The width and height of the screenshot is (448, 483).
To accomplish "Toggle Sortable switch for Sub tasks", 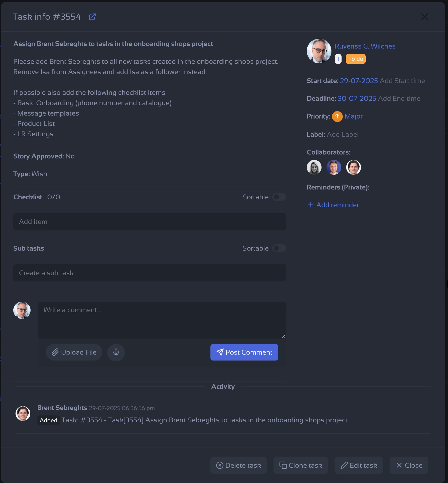I will (279, 248).
